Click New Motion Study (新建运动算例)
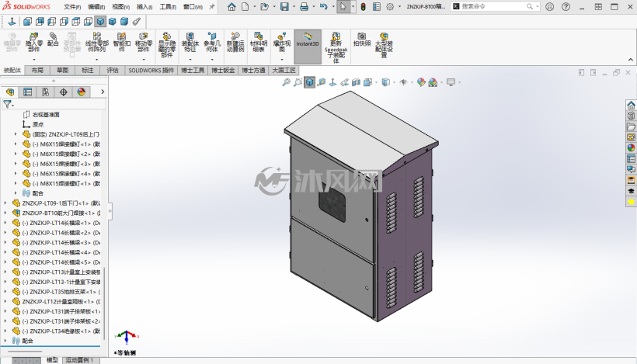637x364 pixels. (x=235, y=42)
